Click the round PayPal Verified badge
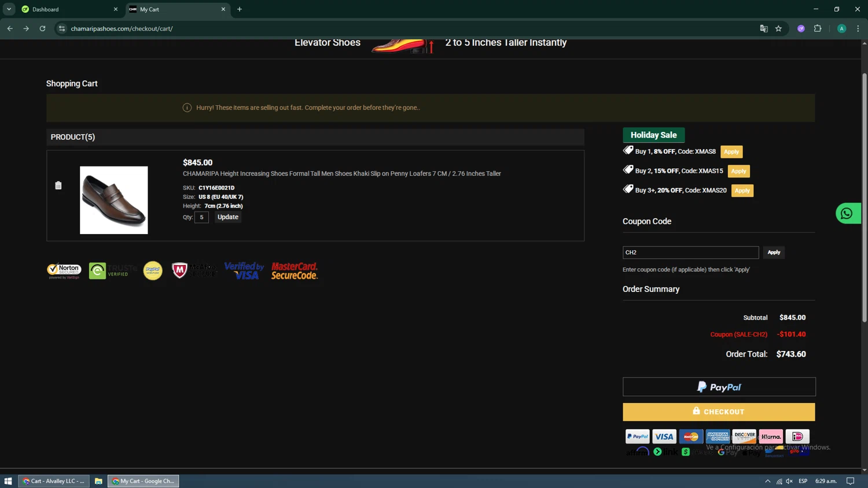The width and height of the screenshot is (868, 488). [x=153, y=271]
